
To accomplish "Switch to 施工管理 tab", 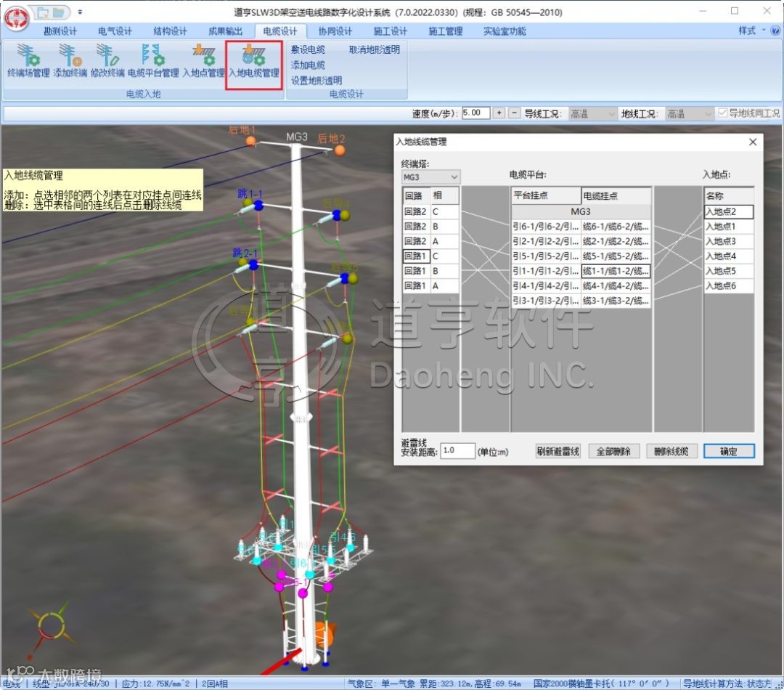I will [445, 31].
